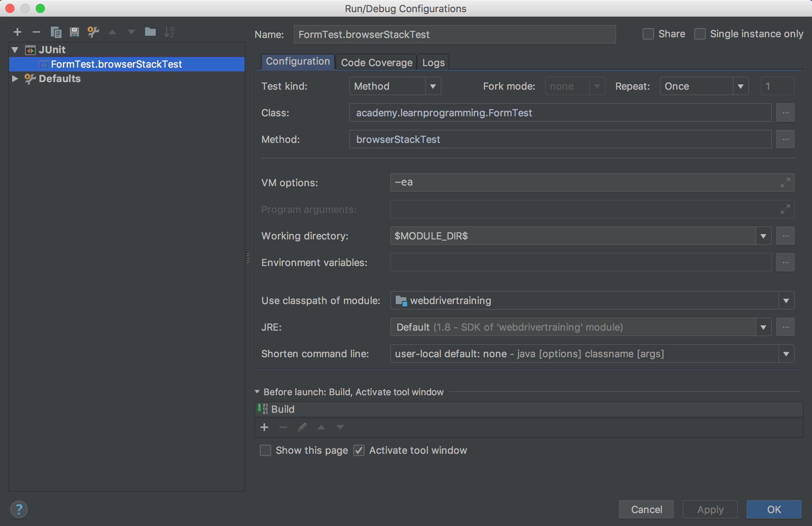
Task: Click the Cancel button
Action: pos(646,509)
